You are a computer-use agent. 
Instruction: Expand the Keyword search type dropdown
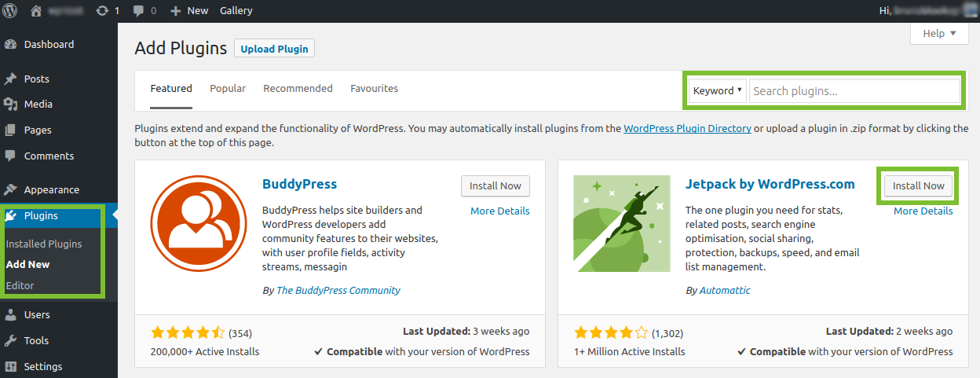click(718, 91)
